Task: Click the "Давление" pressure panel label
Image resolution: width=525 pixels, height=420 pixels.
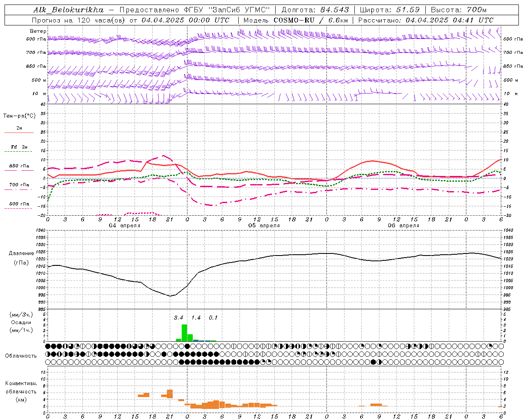Action: click(x=21, y=253)
